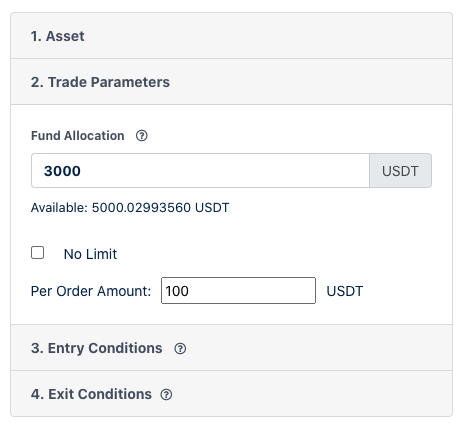
Task: Expand the 3. Entry Conditions section
Action: [231, 348]
